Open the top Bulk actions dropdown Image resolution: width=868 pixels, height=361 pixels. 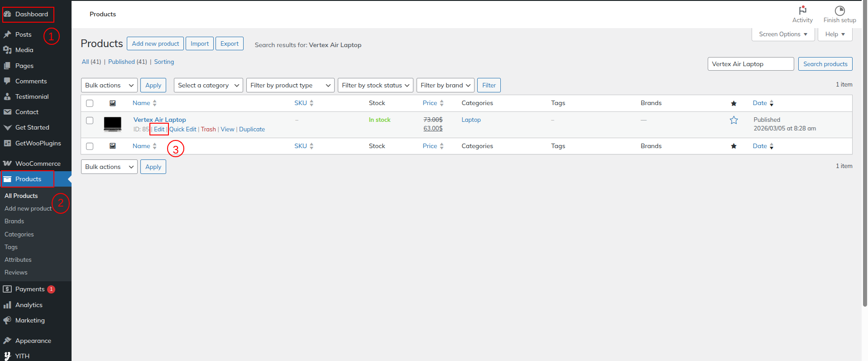coord(109,85)
